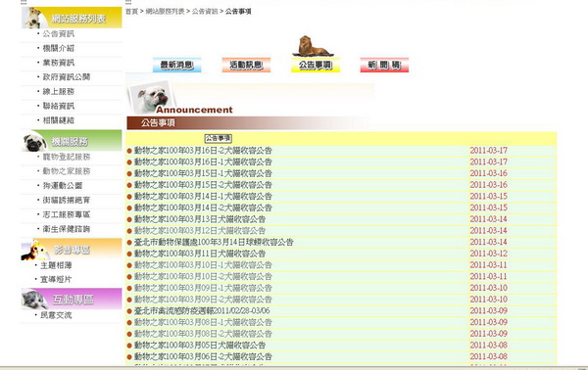Click 公告資訊 in the breadcrumb path
The image size is (588, 370).
205,11
